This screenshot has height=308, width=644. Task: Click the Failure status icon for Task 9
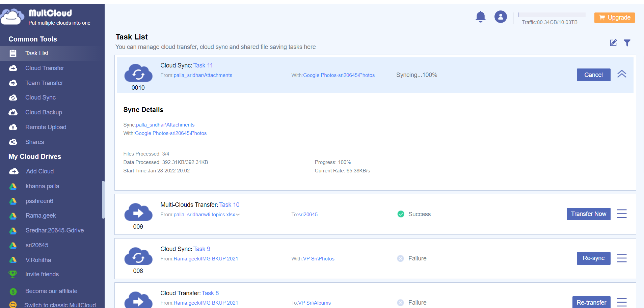(x=401, y=258)
